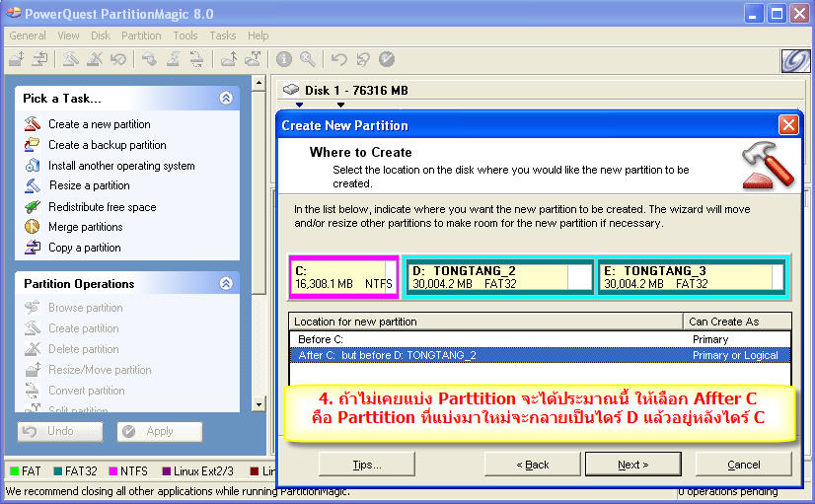Viewport: 815px width, 504px height.
Task: Open the Partition menu
Action: pos(141,36)
